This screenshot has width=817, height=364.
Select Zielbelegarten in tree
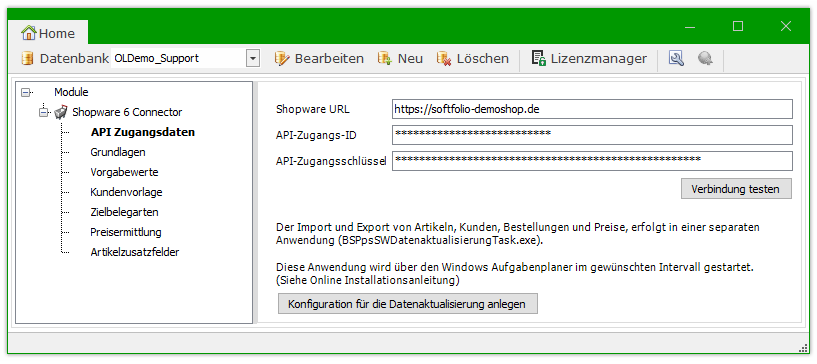point(124,212)
